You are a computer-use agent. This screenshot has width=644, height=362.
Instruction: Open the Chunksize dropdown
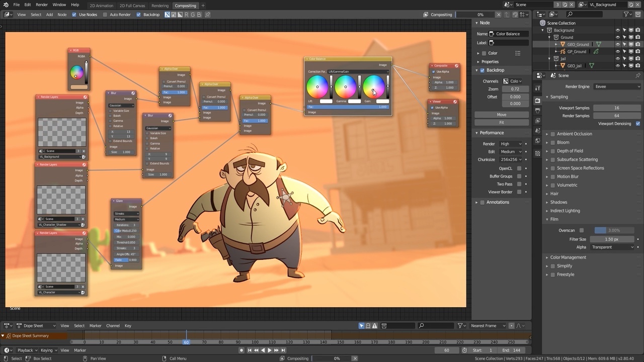(x=510, y=159)
